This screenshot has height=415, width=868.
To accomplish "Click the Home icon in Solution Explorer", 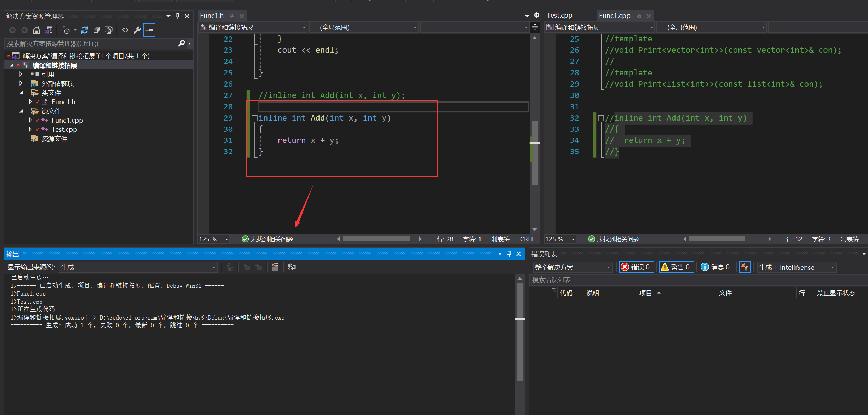I will pyautogui.click(x=36, y=30).
